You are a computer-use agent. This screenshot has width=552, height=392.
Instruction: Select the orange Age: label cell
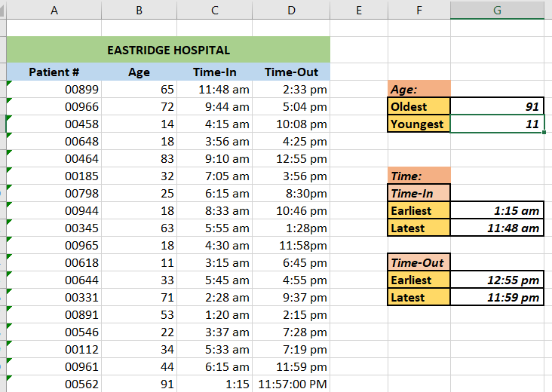point(419,90)
